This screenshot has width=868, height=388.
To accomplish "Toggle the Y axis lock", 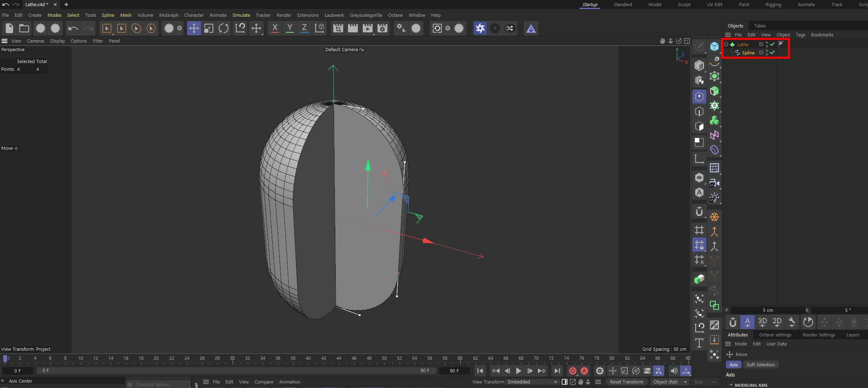I will point(289,28).
